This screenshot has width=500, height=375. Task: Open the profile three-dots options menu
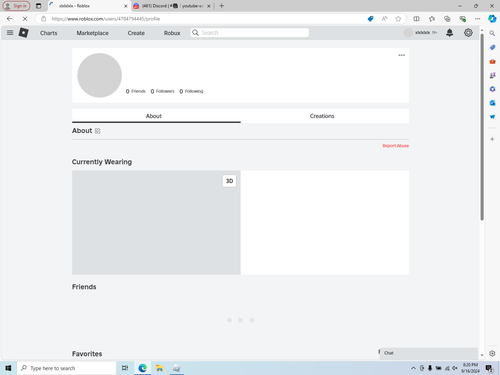[402, 55]
